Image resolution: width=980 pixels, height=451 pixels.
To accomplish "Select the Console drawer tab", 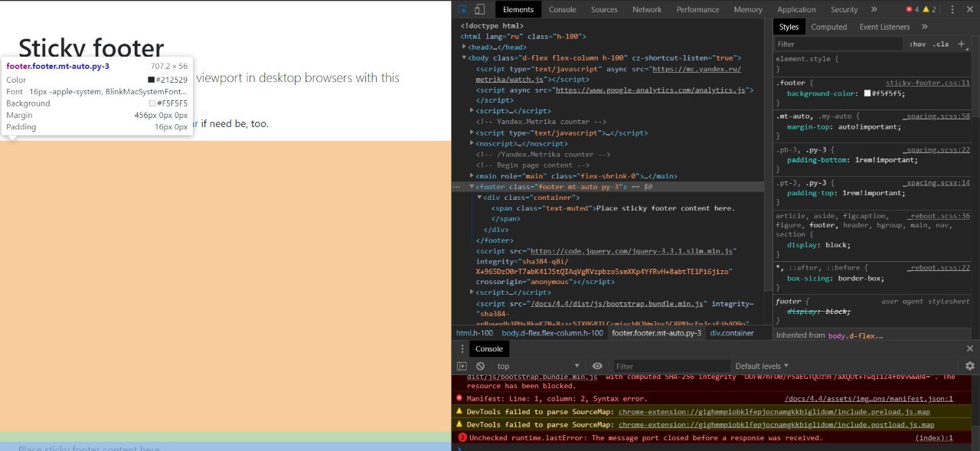I will pyautogui.click(x=489, y=348).
